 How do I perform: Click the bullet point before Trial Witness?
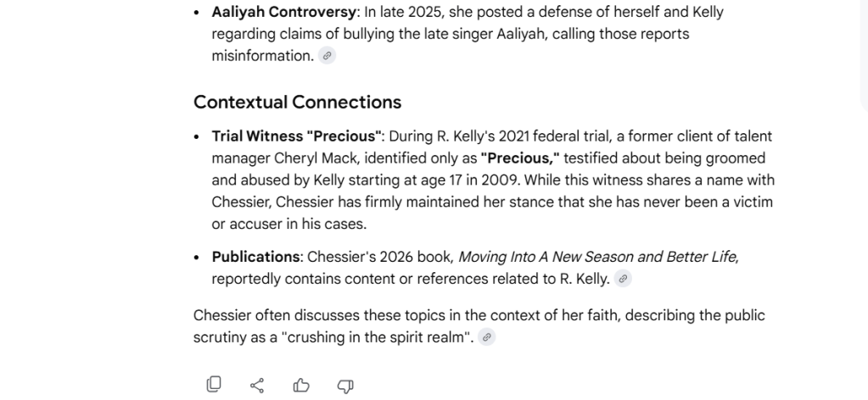(x=198, y=136)
